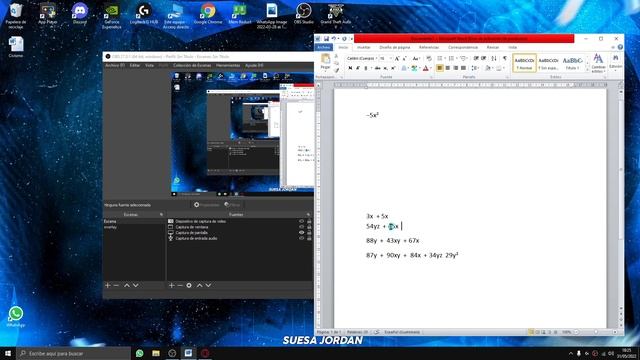Screen dimensions: 640x360
Task: Open the Herramientas menu in OBS
Action: coord(228,65)
